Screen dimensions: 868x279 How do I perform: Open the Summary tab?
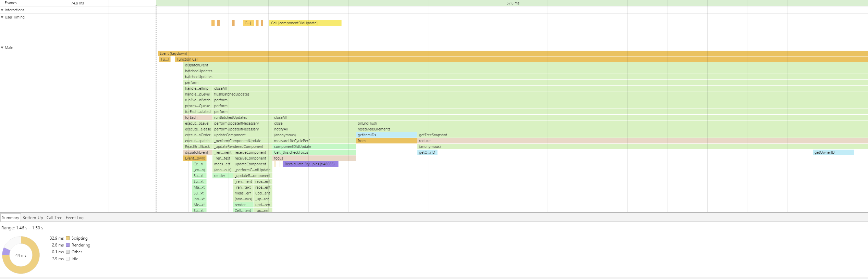click(x=10, y=218)
